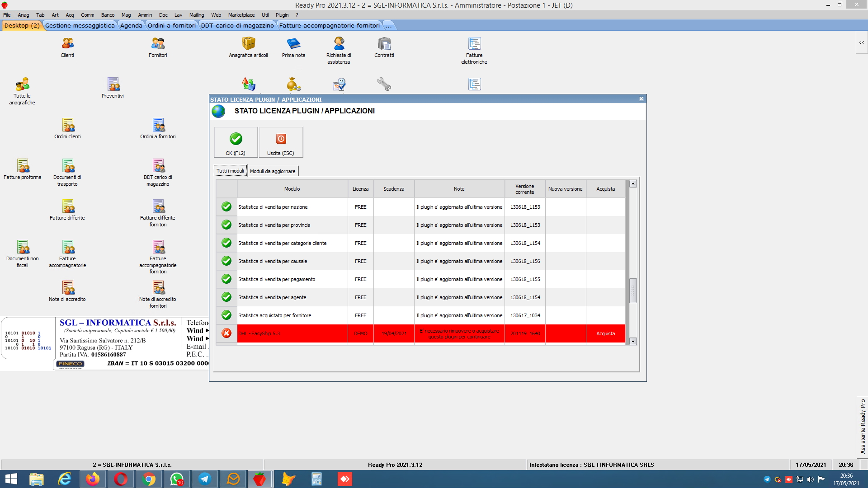Open DDT carico di magazzino desktop icon
Image resolution: width=868 pixels, height=488 pixels.
pos(158,173)
